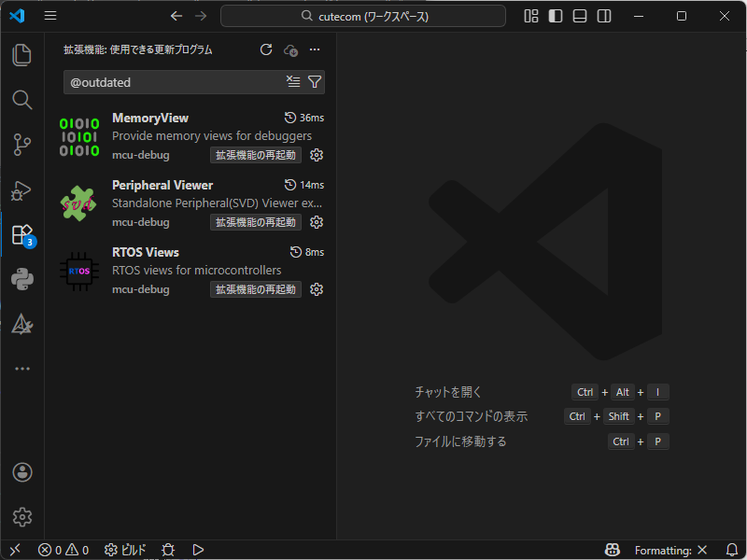
Task: Open the Python view in activity bar
Action: (21, 279)
